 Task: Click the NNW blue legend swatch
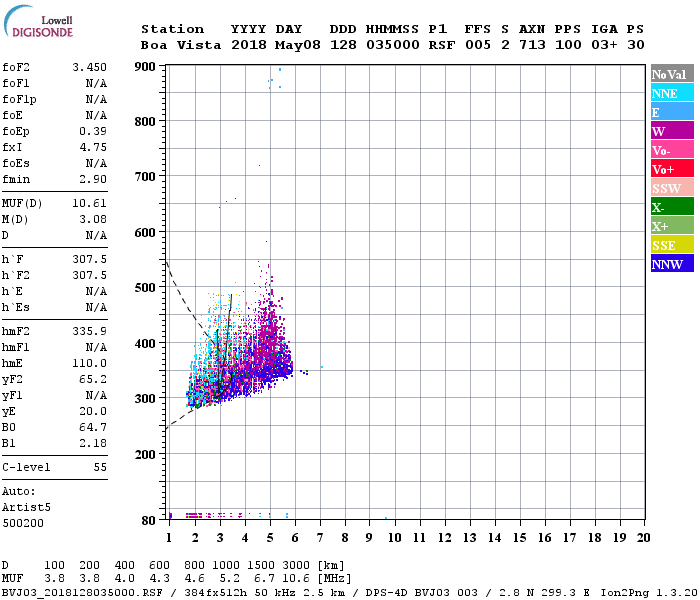pos(672,263)
